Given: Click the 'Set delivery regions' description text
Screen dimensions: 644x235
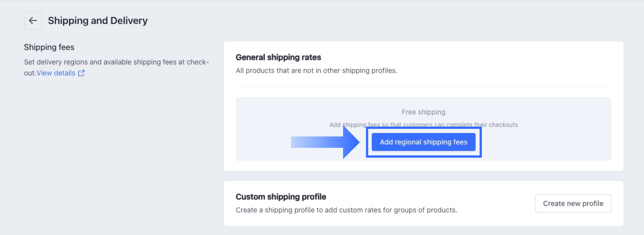Looking at the screenshot, I should click(116, 67).
